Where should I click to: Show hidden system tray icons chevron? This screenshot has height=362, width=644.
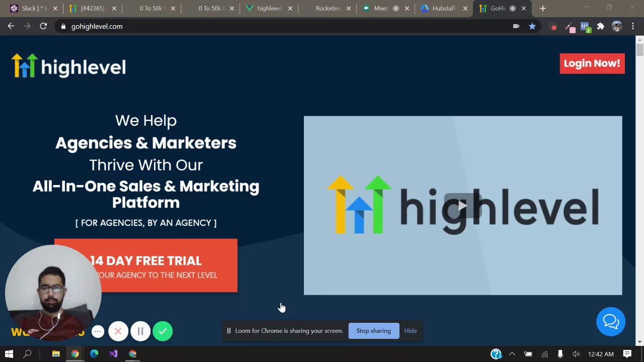[512, 354]
